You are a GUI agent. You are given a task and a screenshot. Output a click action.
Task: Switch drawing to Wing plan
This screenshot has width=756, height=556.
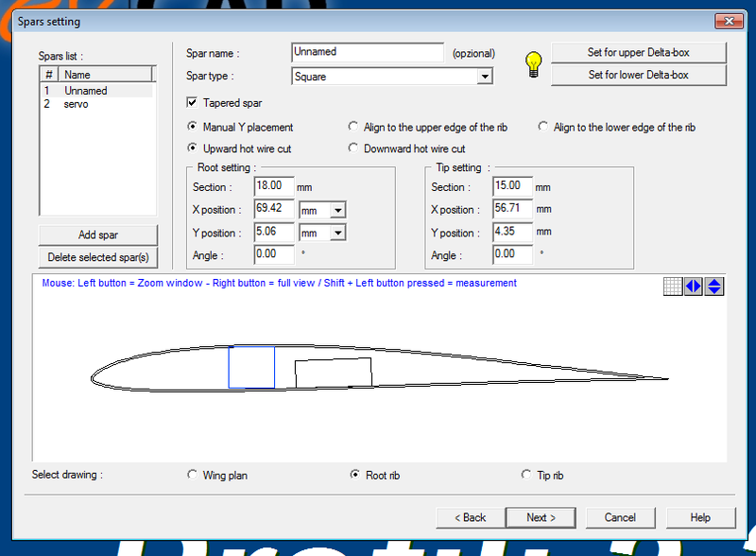[x=194, y=476]
